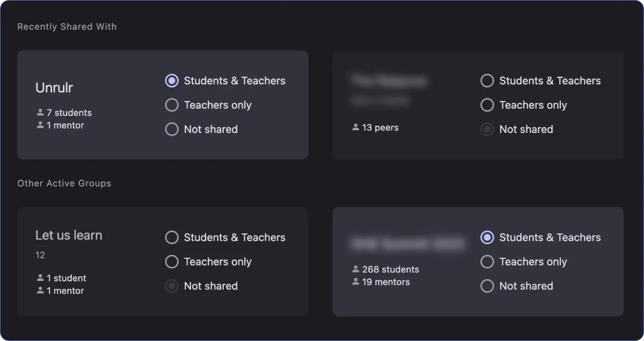Click the student icon in the Let us learn card
644x341 pixels.
[39, 278]
